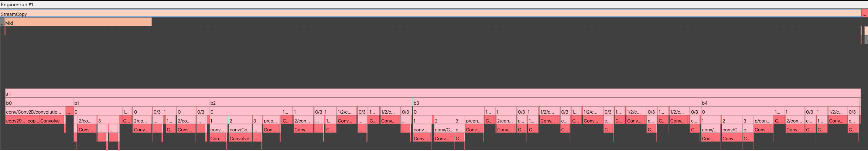Viewport: 868px width, 151px height.
Task: Select the Mid block under StreamCopy
Action: pyautogui.click(x=78, y=23)
